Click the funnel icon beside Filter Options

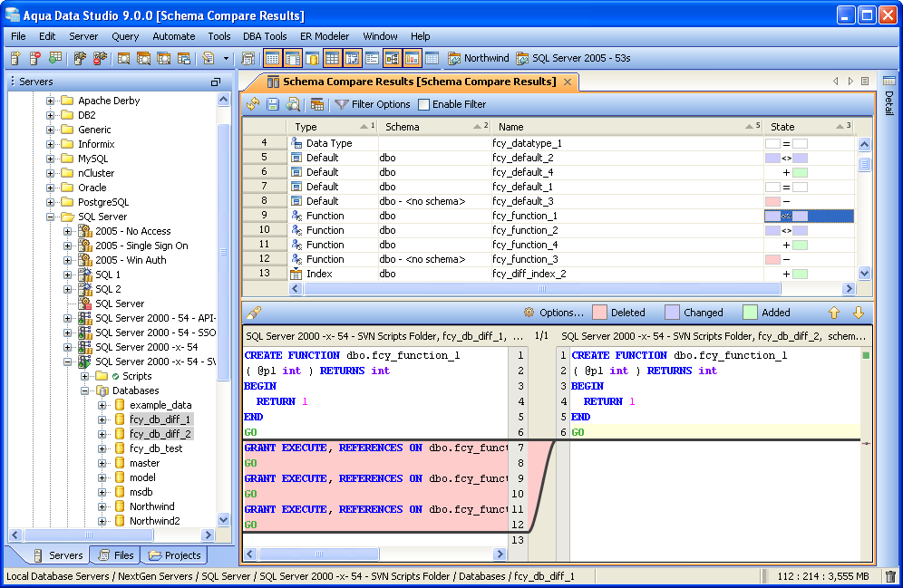tap(342, 104)
